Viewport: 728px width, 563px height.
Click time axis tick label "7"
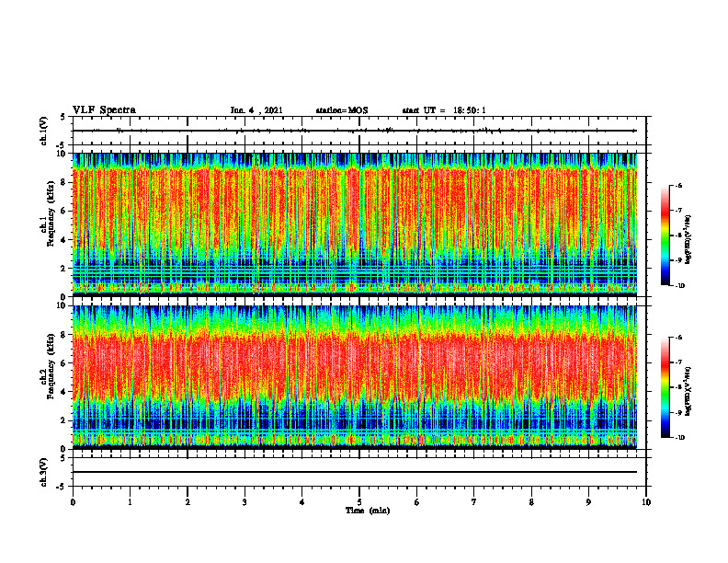click(474, 502)
